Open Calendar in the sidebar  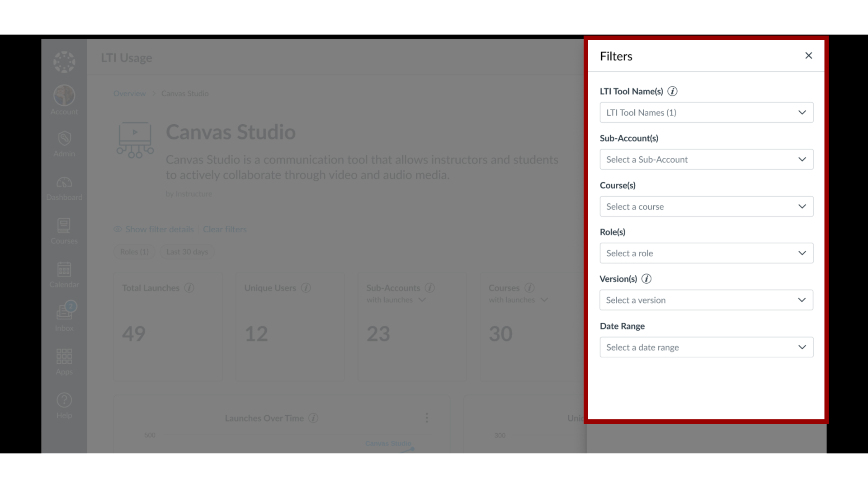click(64, 275)
